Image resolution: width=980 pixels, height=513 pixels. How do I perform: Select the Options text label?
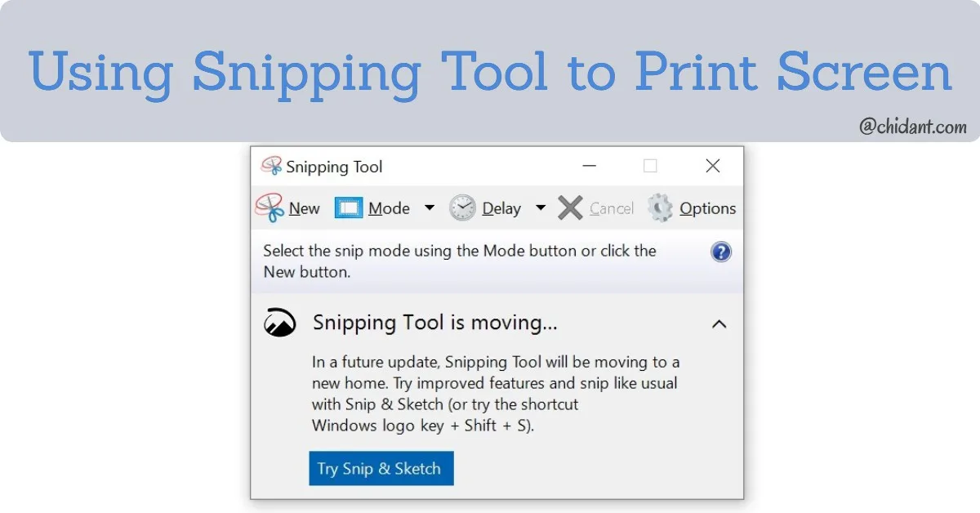(x=708, y=209)
